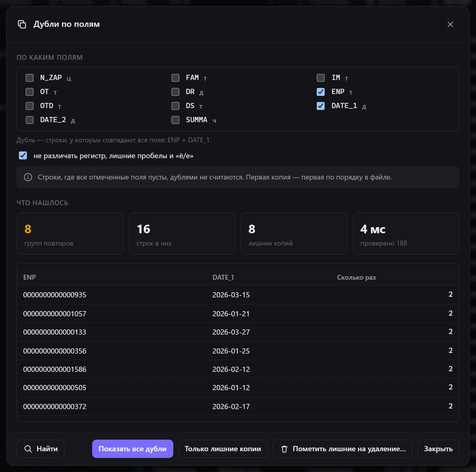Screen dimensions: 476x472
Task: Tick the FAM field checkbox
Action: [175, 78]
